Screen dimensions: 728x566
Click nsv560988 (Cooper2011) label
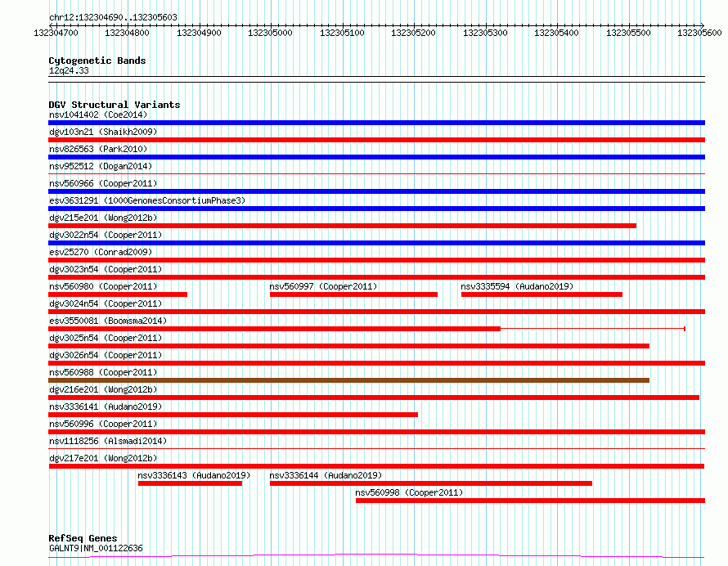tap(103, 372)
